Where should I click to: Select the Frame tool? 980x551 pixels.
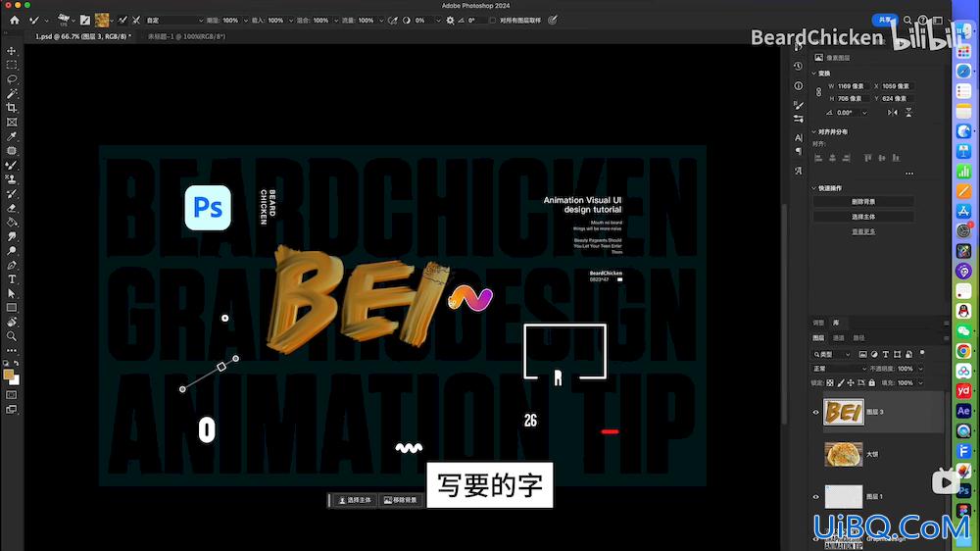click(x=11, y=122)
